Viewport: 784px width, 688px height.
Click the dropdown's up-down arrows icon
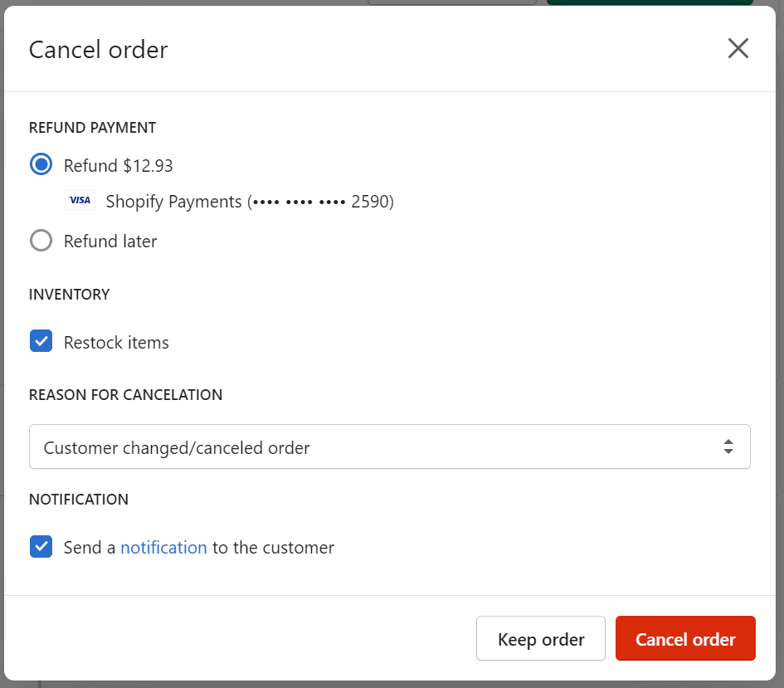728,446
